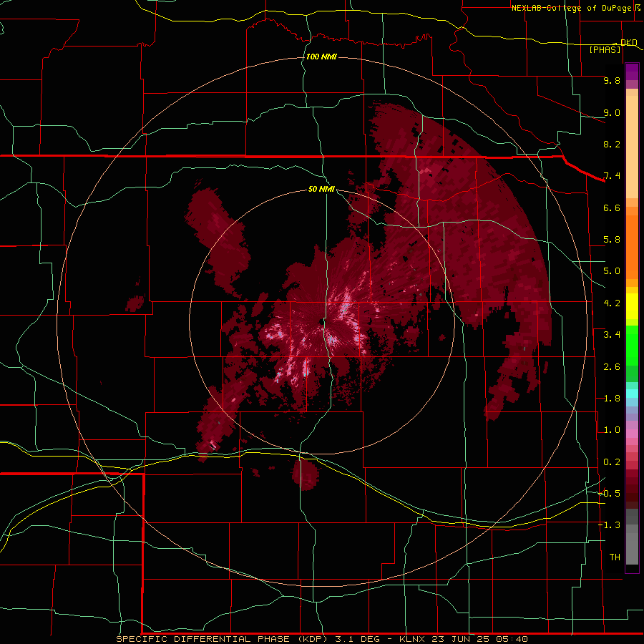Click the 5.0 color scale value
Viewport: 644px width, 644px height.
612,271
